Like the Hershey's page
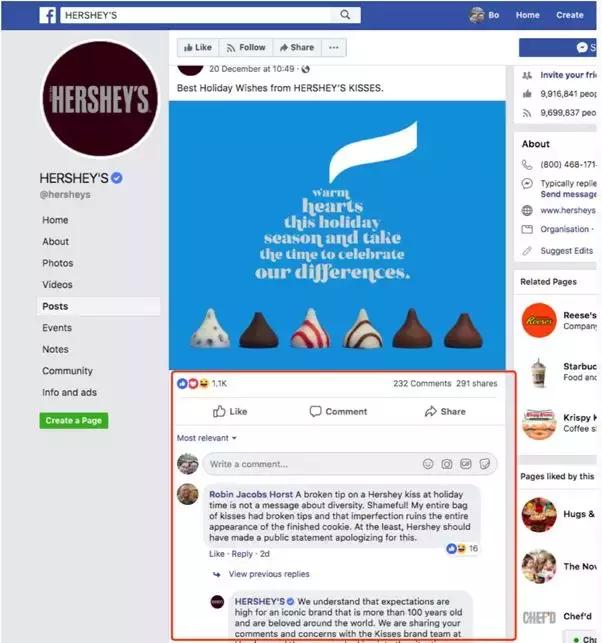 198,48
